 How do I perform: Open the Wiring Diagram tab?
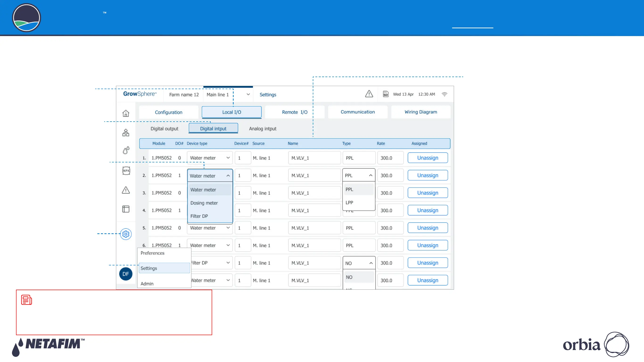pyautogui.click(x=421, y=112)
